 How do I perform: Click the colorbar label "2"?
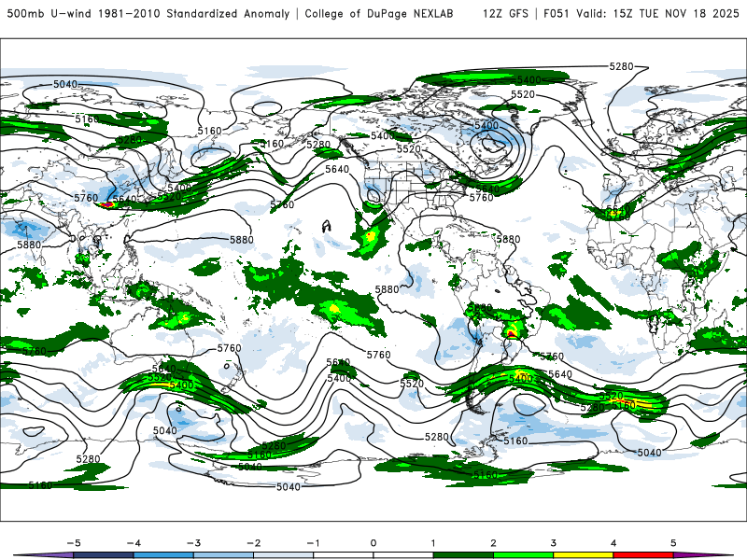[x=493, y=543]
